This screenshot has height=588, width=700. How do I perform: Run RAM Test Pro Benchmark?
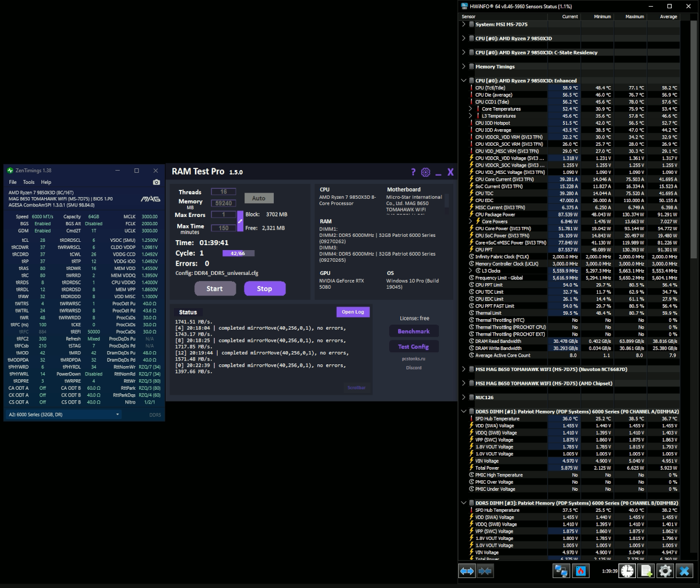coord(413,331)
